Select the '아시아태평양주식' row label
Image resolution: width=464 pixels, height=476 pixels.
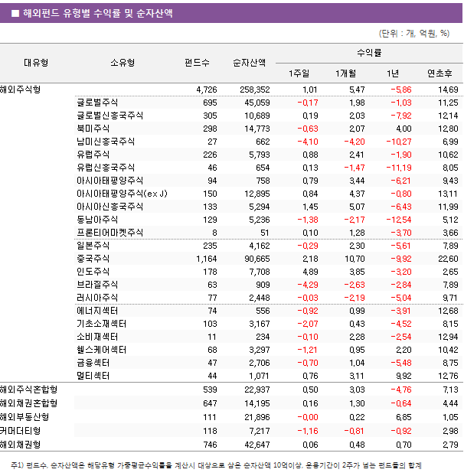109,181
